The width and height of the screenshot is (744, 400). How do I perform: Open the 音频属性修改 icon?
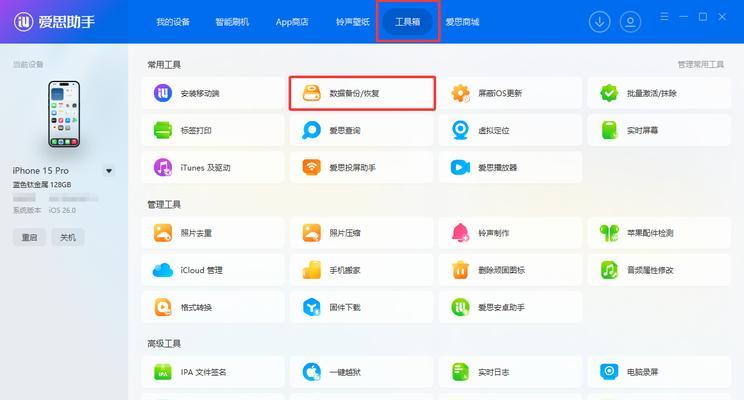609,270
